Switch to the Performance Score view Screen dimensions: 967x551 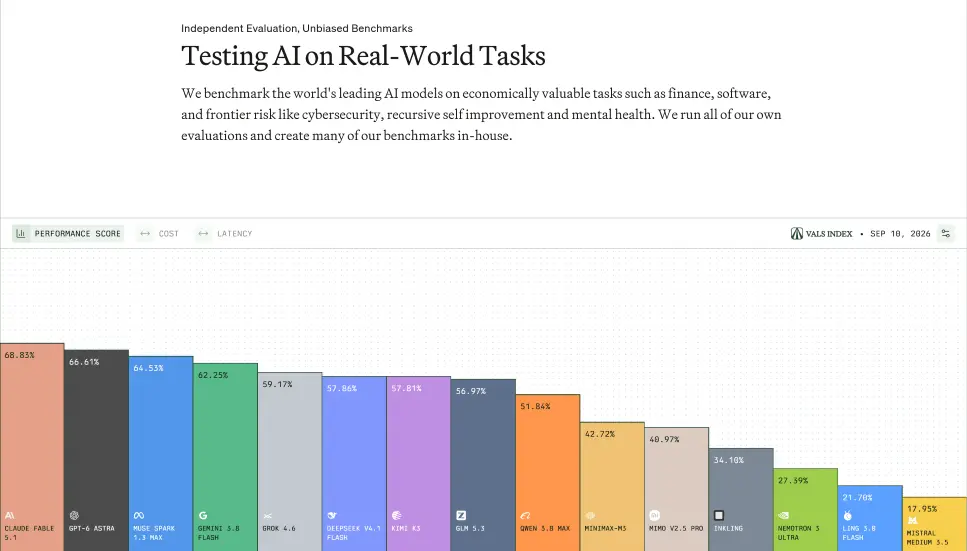pos(68,233)
